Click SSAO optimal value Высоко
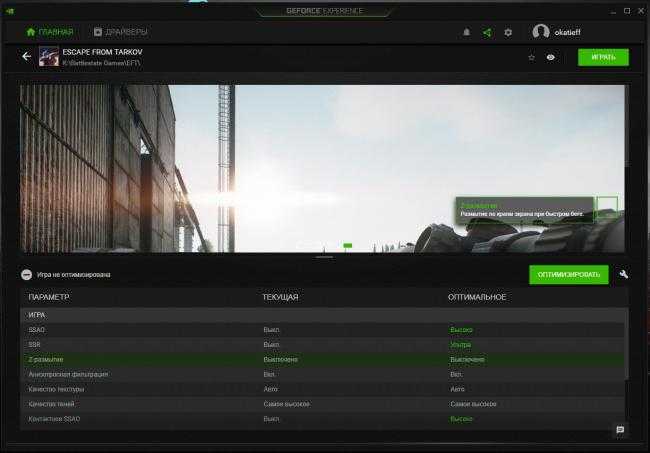This screenshot has width=650, height=453. click(461, 330)
